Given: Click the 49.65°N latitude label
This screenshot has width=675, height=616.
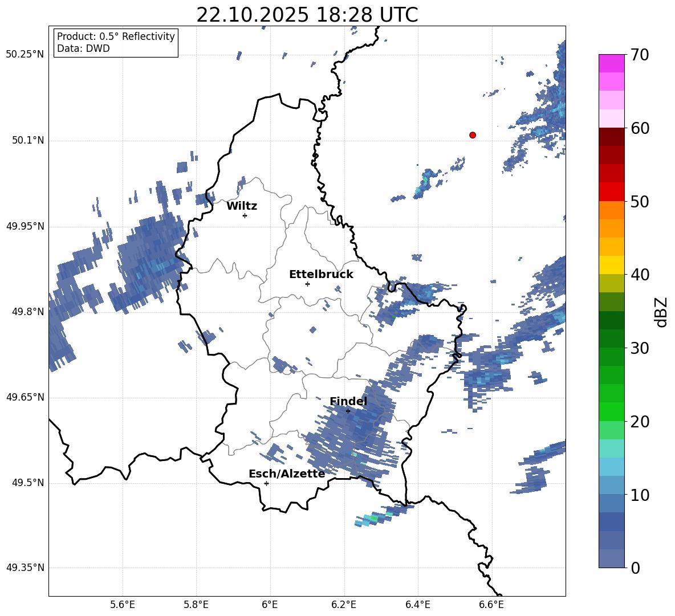Looking at the screenshot, I should pyautogui.click(x=25, y=397).
